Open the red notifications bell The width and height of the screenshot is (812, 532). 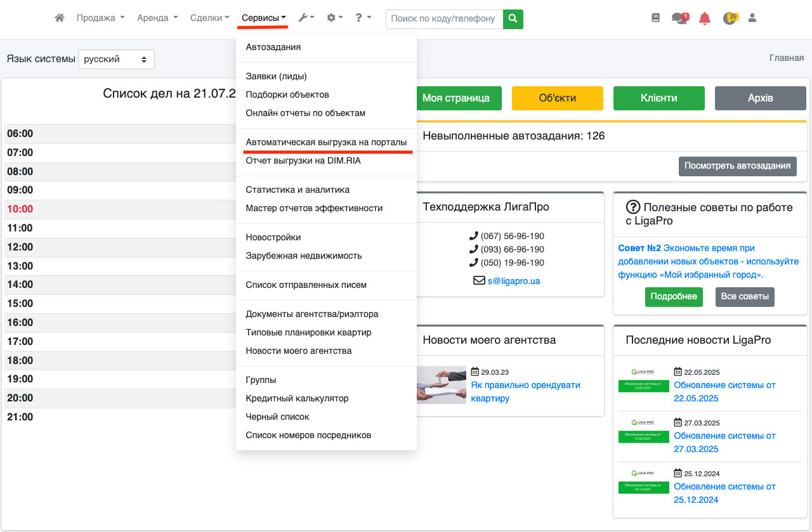[x=704, y=18]
